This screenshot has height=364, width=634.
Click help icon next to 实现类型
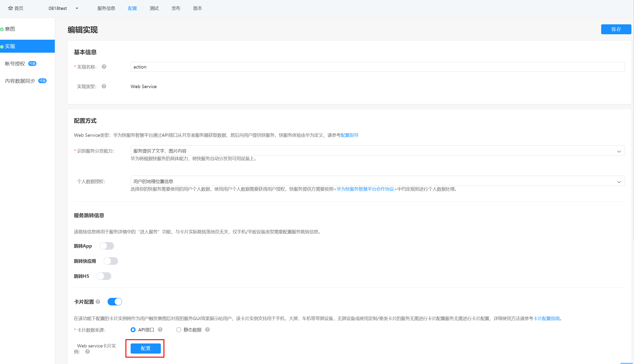(104, 86)
